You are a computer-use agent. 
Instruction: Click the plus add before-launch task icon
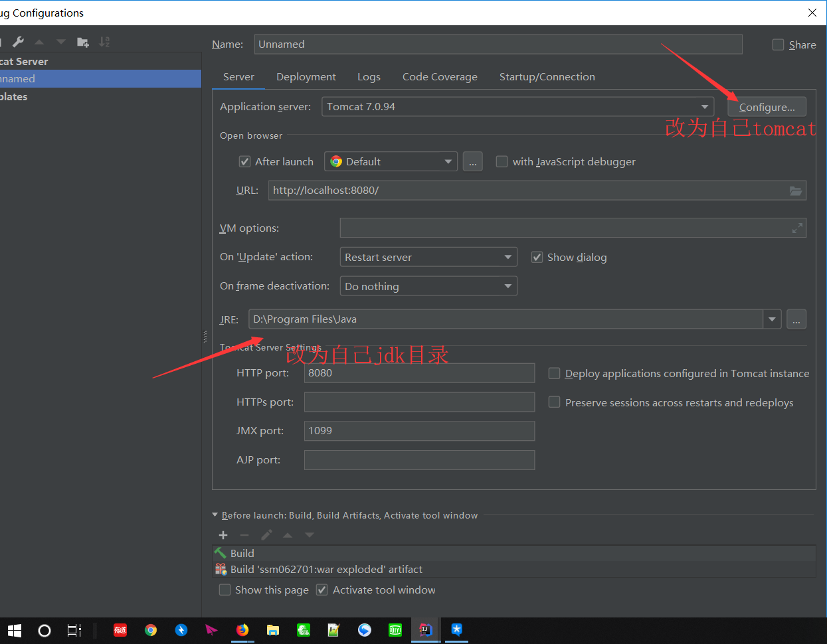[223, 535]
